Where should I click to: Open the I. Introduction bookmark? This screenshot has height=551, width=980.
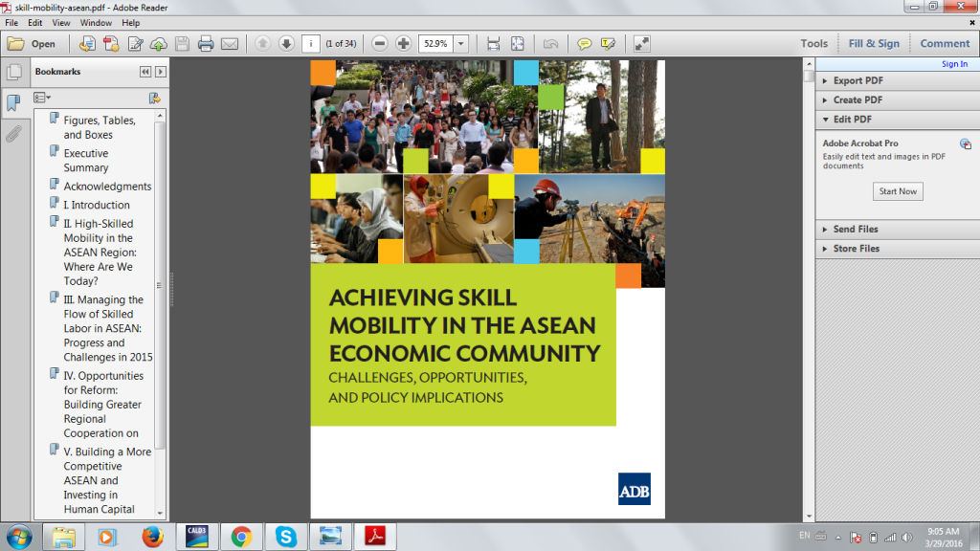coord(97,205)
